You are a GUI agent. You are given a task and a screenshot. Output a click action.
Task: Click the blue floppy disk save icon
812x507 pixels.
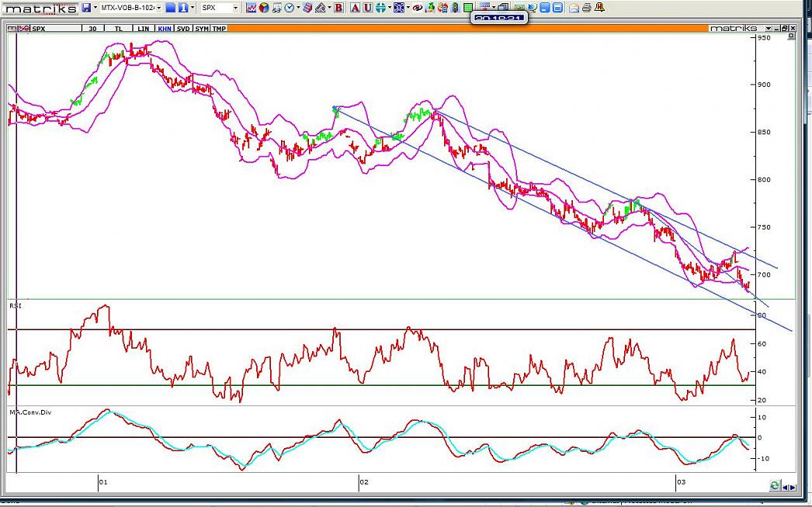point(85,8)
